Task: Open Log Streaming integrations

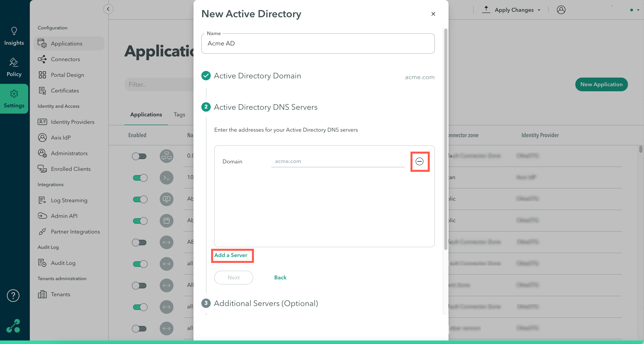Action: tap(69, 200)
